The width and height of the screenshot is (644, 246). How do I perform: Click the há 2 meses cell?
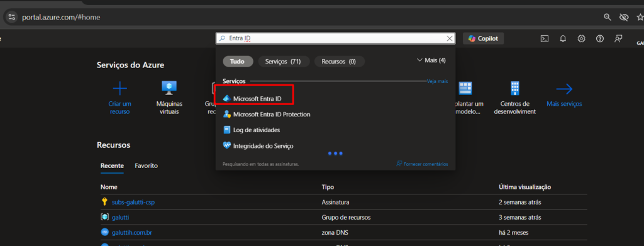pos(513,232)
